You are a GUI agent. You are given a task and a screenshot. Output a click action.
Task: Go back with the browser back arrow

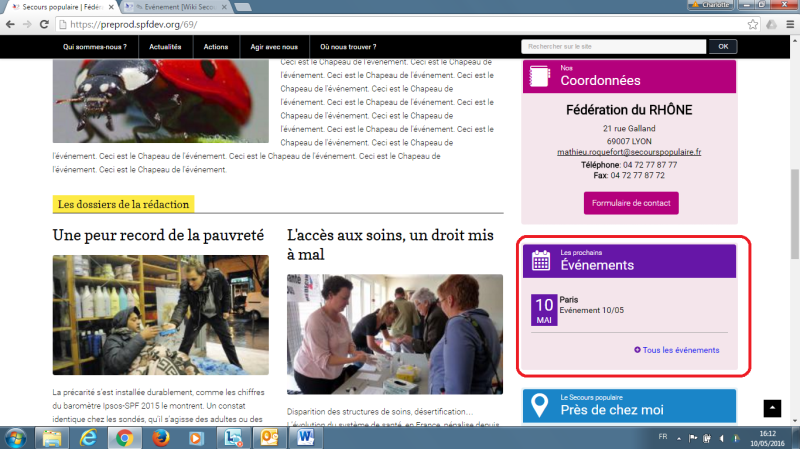tap(10, 24)
